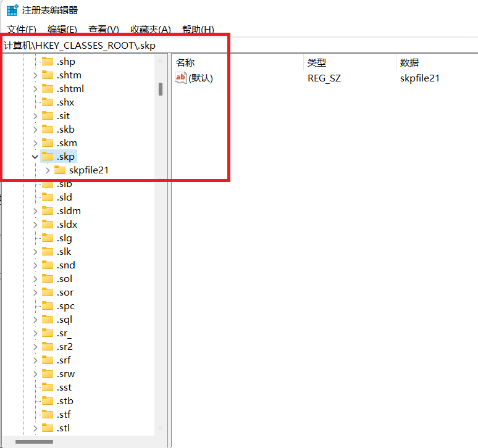Image resolution: width=478 pixels, height=448 pixels.
Task: Click the tree scrollbar up arrow
Action: 161,61
